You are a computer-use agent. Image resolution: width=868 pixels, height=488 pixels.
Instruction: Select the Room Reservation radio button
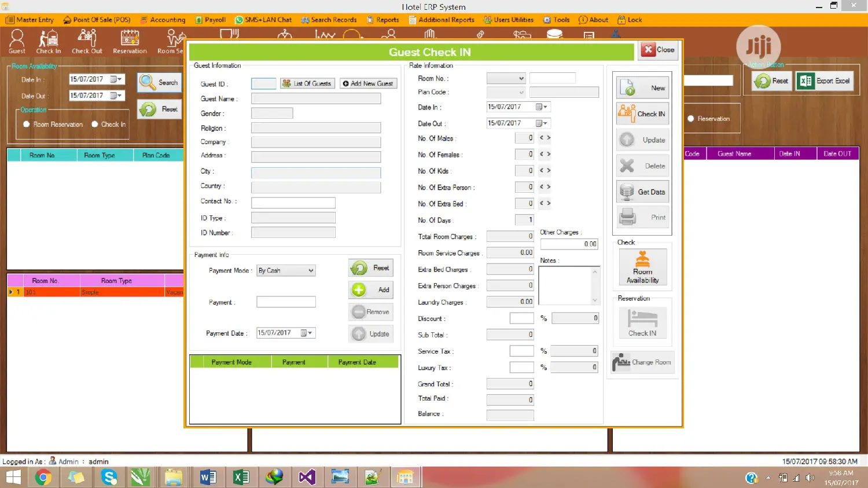27,124
